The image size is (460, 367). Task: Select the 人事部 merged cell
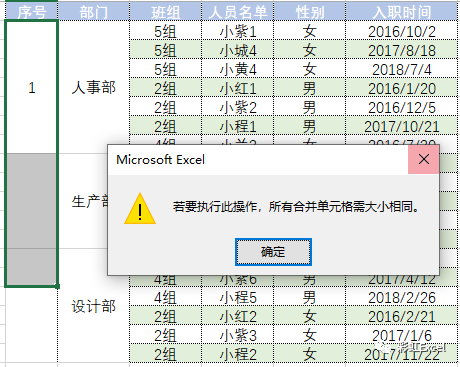(x=94, y=87)
